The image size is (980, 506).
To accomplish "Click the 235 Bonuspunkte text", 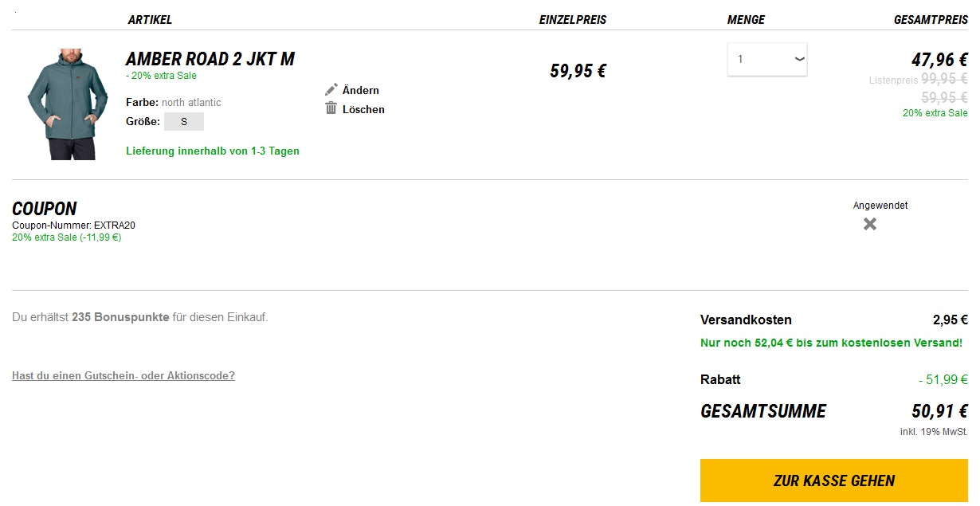I will 120,317.
